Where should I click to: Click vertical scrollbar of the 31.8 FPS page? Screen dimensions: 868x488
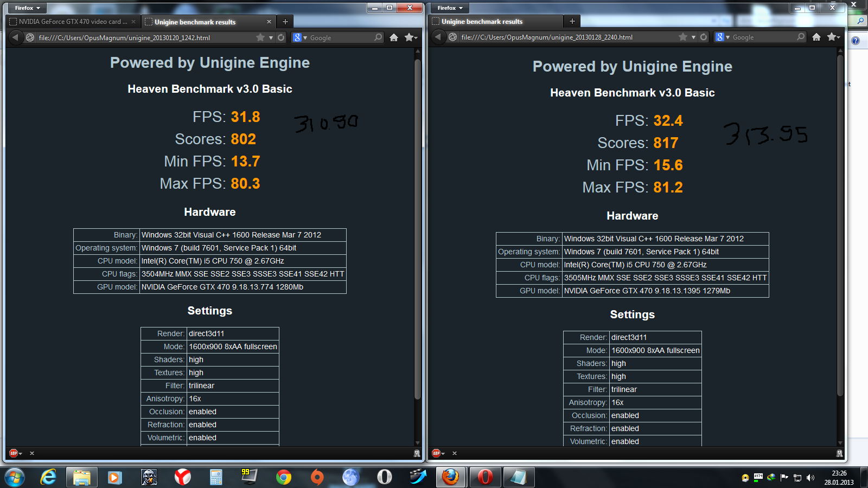417,228
